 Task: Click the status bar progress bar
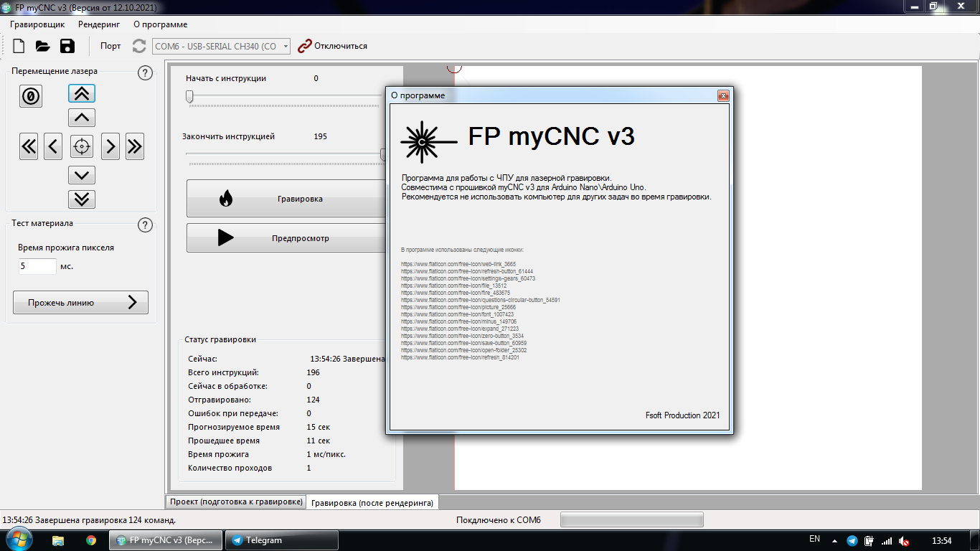pyautogui.click(x=631, y=520)
